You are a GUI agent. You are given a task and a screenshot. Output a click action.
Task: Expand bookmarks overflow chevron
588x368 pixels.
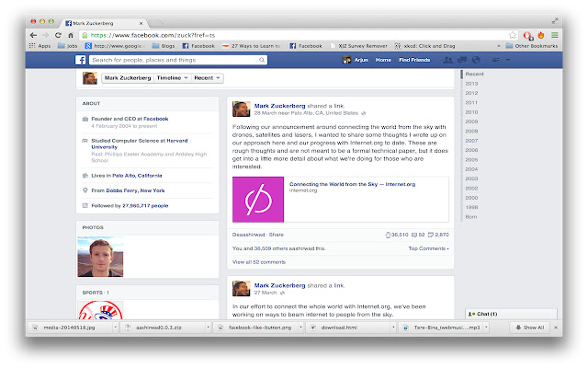(x=498, y=46)
